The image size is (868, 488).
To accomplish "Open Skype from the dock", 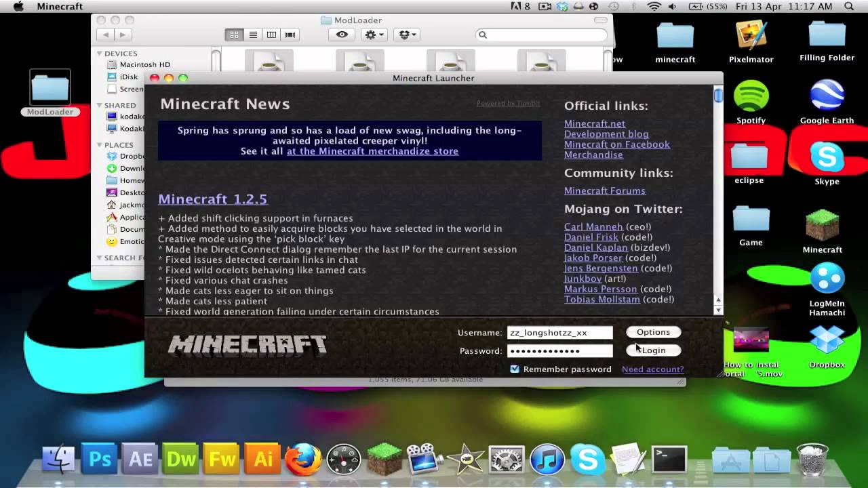I will (588, 459).
